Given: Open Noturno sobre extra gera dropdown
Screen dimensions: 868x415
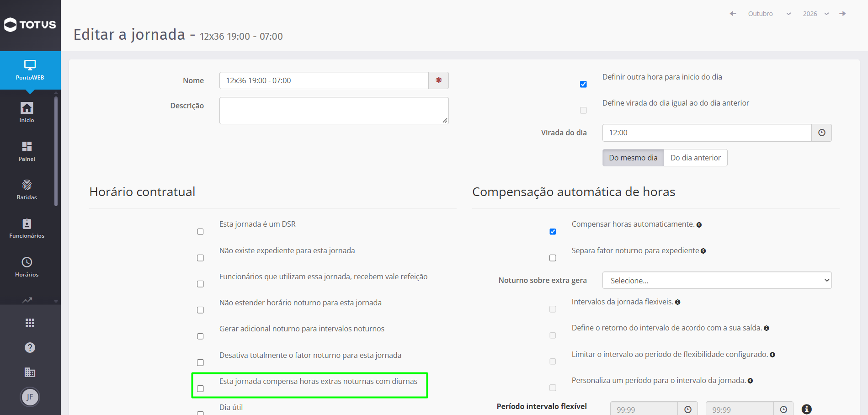Looking at the screenshot, I should click(x=717, y=280).
